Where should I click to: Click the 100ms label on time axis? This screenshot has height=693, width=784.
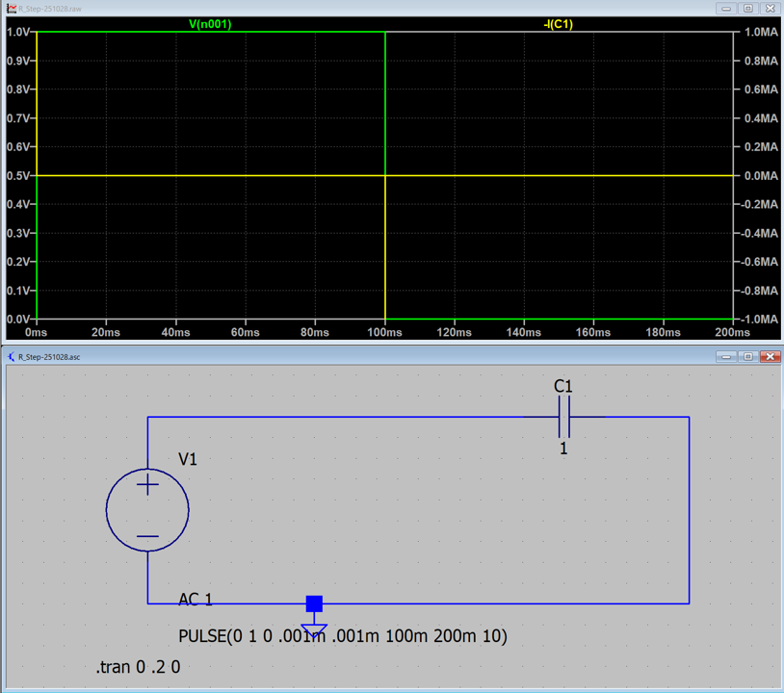coord(384,332)
